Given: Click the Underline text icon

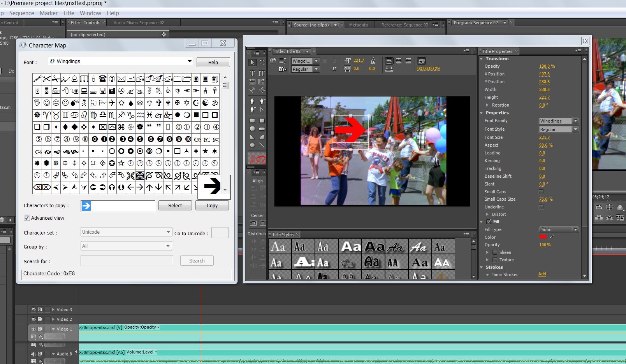Looking at the screenshot, I should pos(334,69).
